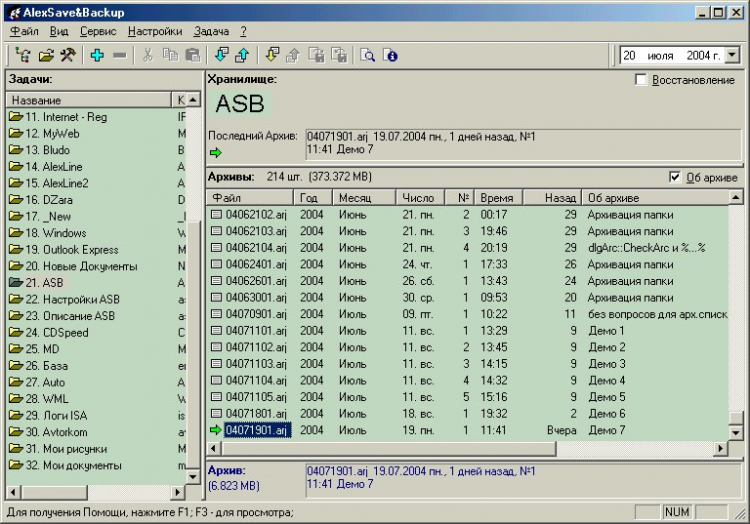The width and height of the screenshot is (750, 524).
Task: Click the cyan up-arrow toolbar icon
Action: (x=244, y=56)
